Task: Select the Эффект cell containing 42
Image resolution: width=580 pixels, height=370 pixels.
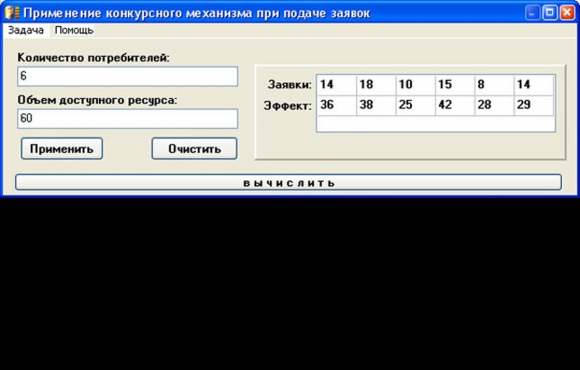Action: coord(455,105)
